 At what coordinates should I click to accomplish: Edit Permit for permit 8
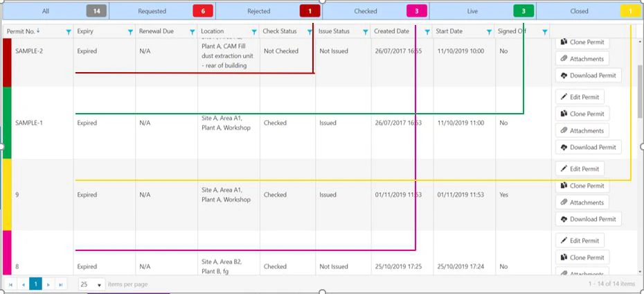coord(580,241)
